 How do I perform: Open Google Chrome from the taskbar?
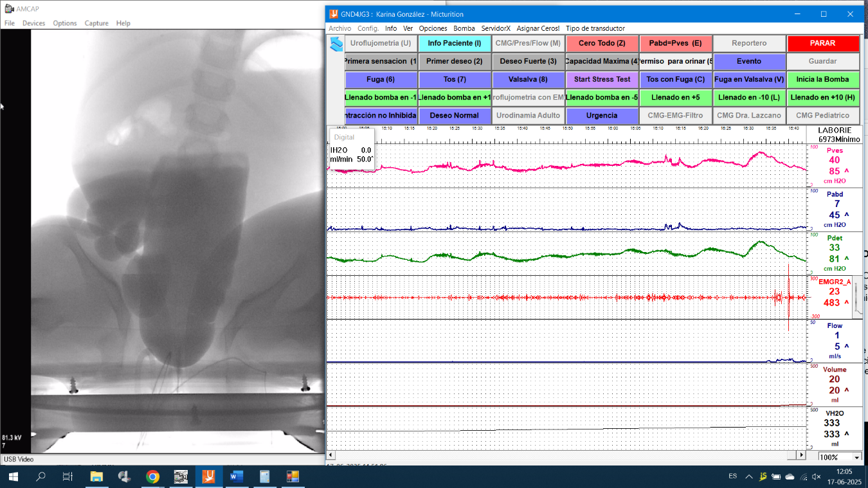click(x=152, y=476)
